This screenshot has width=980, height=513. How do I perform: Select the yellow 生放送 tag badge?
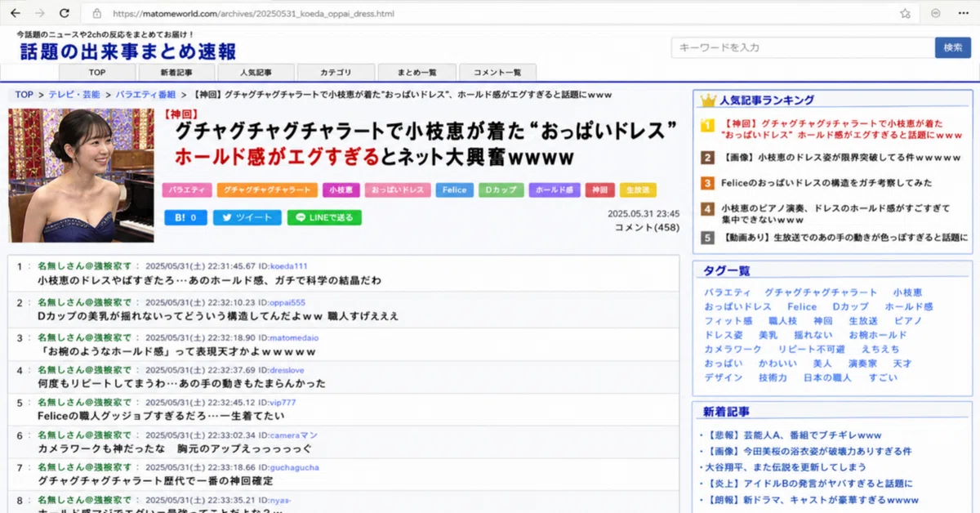(639, 190)
